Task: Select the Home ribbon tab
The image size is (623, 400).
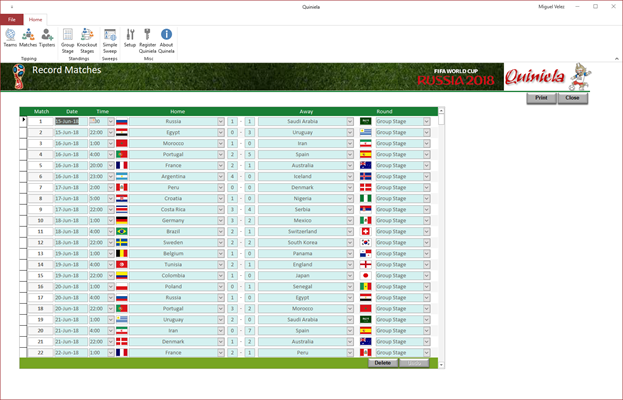Action: pyautogui.click(x=35, y=19)
